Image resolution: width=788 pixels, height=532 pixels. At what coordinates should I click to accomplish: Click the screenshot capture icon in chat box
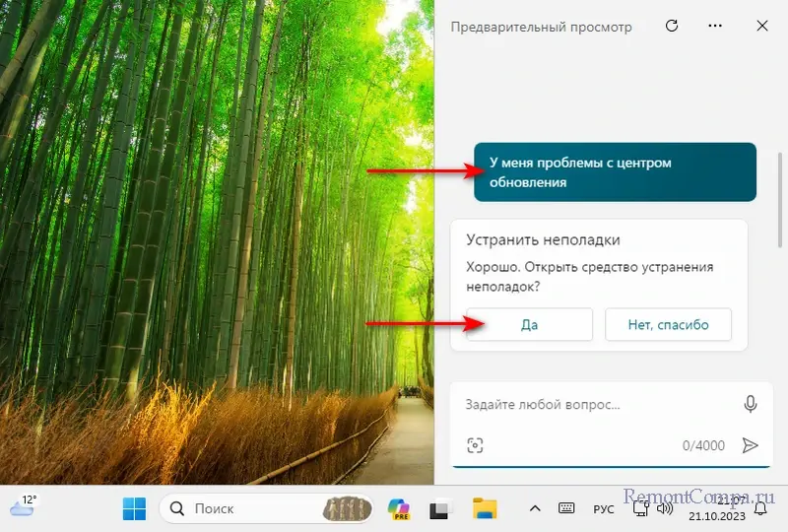476,445
